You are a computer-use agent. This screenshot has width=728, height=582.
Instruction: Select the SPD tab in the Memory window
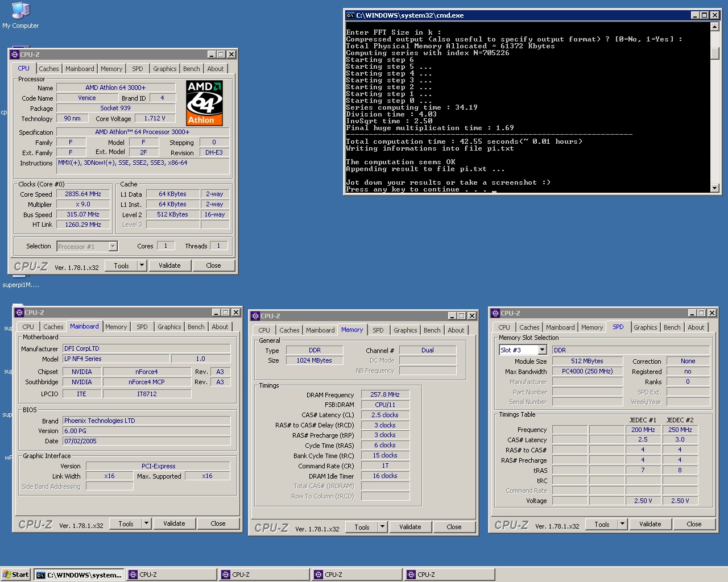pos(378,330)
